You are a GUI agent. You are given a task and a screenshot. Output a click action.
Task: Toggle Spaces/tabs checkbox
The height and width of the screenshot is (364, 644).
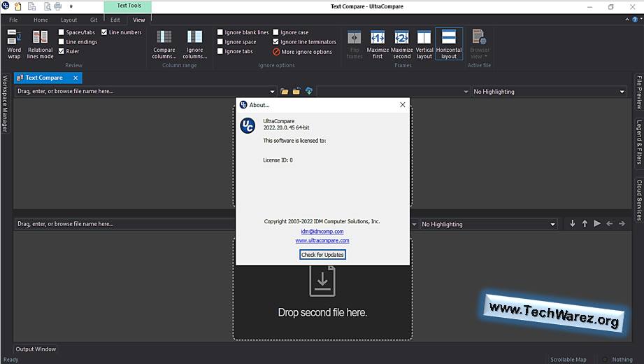click(x=62, y=32)
